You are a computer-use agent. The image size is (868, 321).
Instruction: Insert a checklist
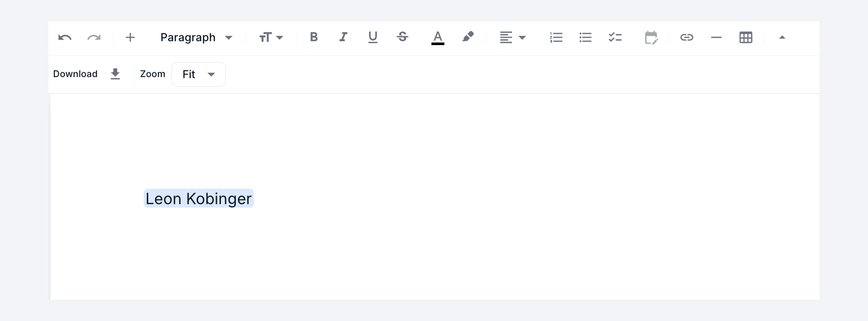coord(615,37)
